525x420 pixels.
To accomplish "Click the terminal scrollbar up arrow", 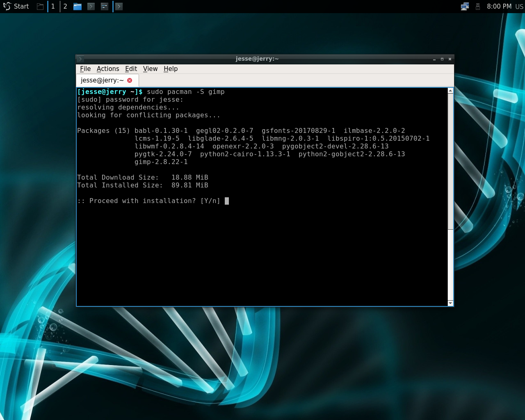I will tap(450, 90).
